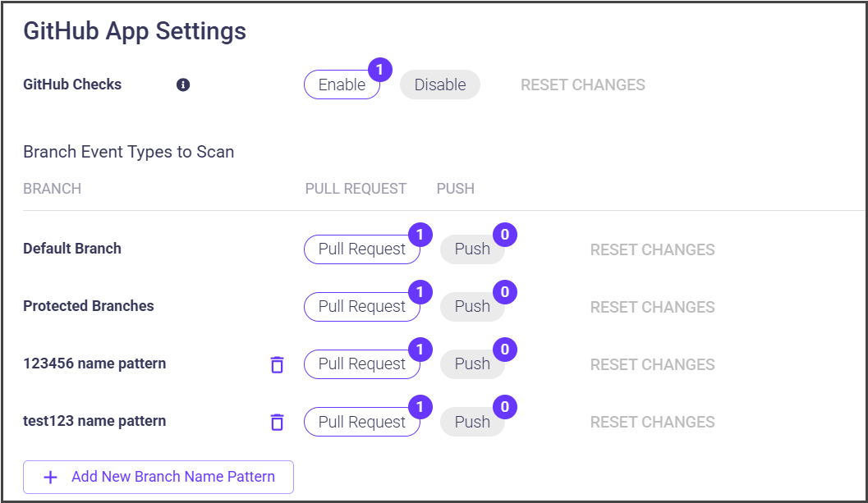
Task: Toggle Pull Request for Default Branch
Action: [x=361, y=249]
